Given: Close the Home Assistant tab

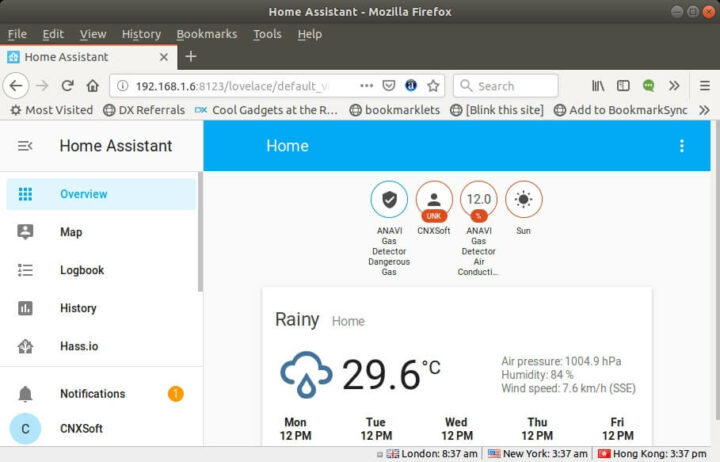Looking at the screenshot, I should tap(163, 57).
